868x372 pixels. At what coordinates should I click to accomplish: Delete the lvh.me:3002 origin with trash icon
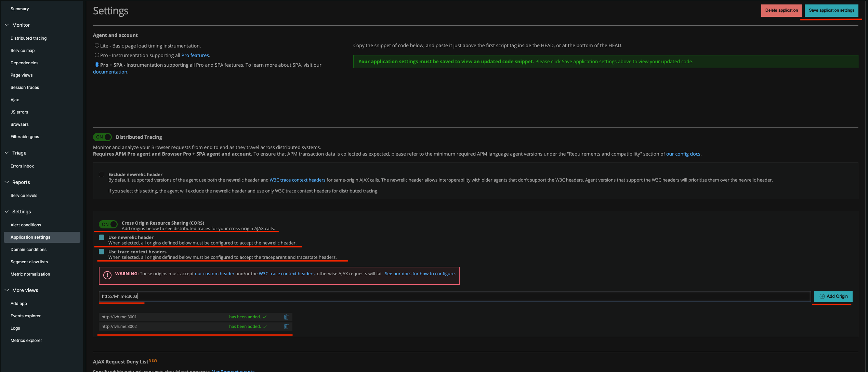(286, 327)
